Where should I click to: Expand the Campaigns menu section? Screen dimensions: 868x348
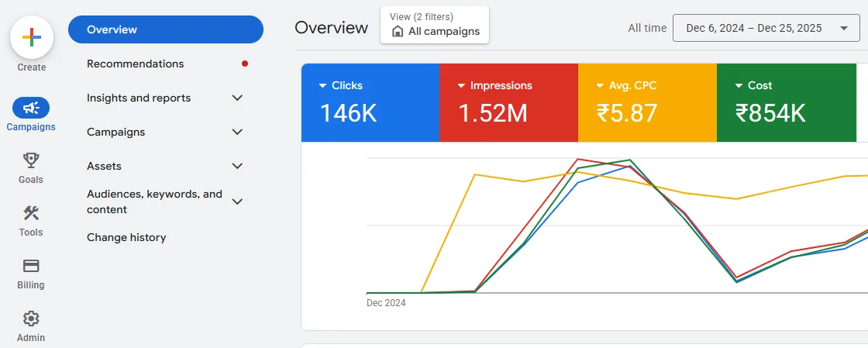238,132
